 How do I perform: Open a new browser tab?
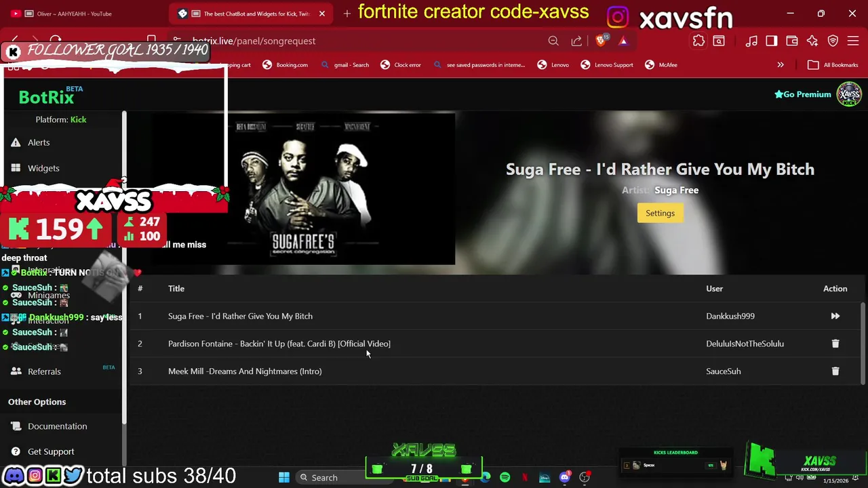click(x=347, y=14)
